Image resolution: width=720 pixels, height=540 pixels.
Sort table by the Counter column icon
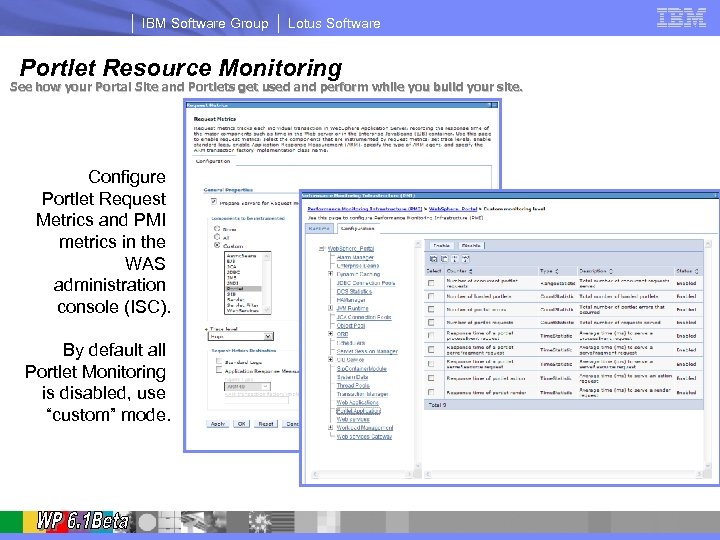[x=471, y=271]
